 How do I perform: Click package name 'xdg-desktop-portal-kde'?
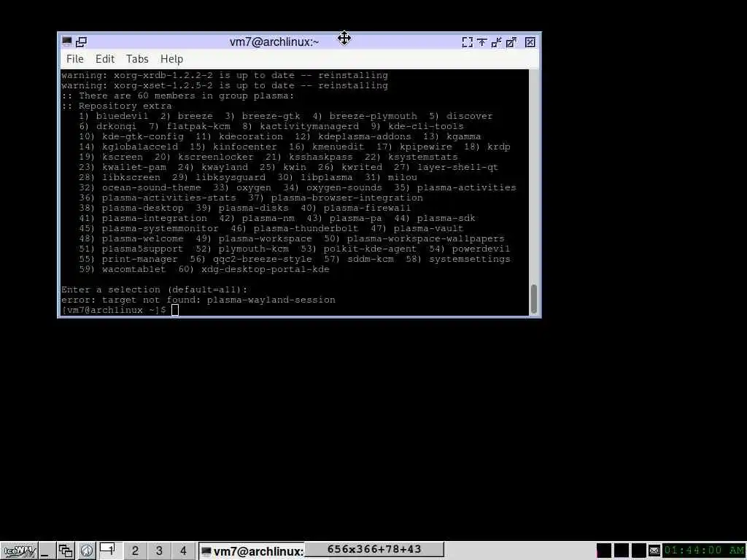click(266, 270)
